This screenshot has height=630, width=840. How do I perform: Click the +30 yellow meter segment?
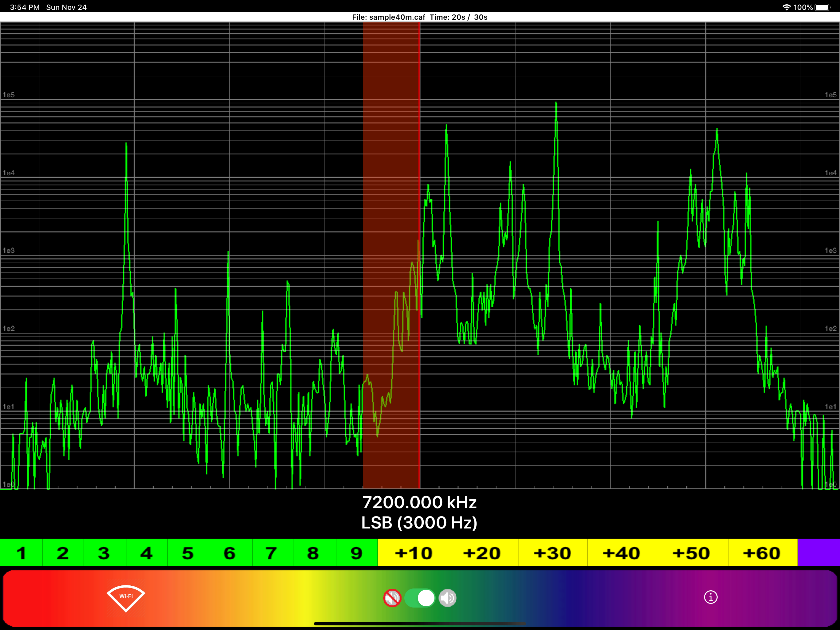coord(553,552)
